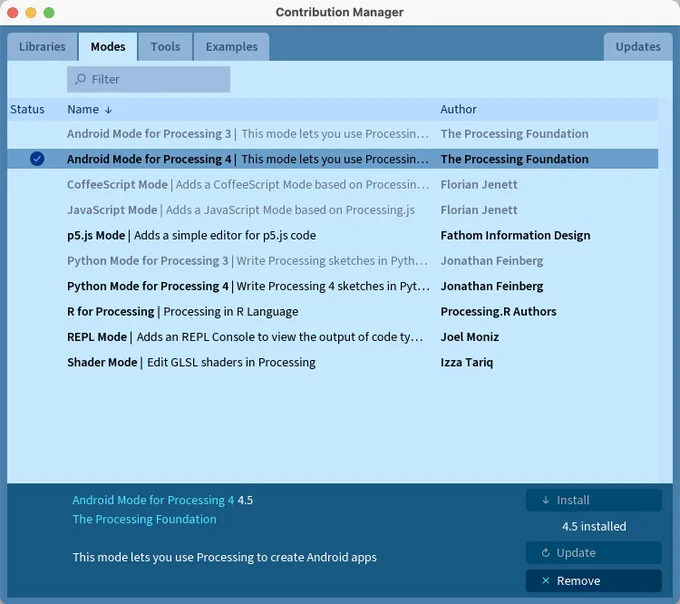Select Python Mode for Processing 3 row

coord(333,261)
